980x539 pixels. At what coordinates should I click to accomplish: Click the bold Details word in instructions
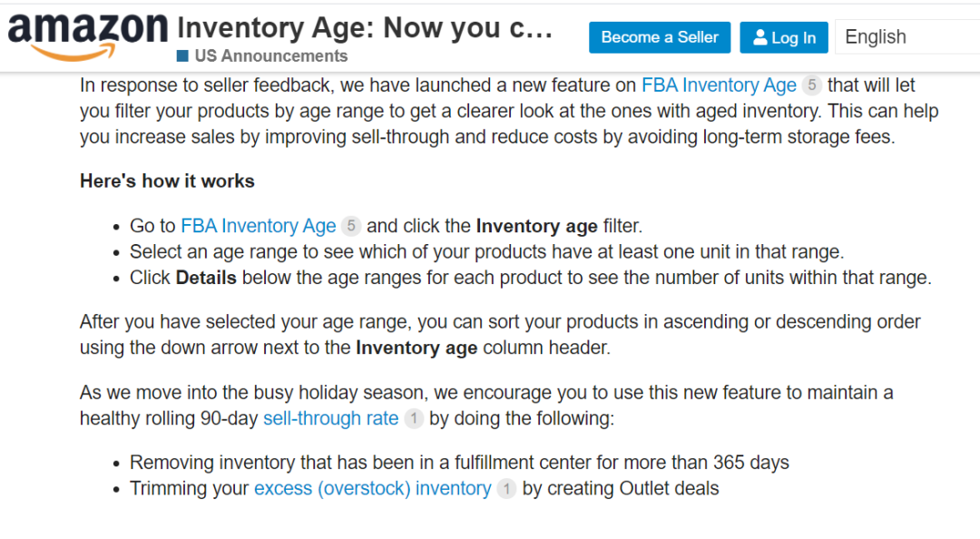[206, 278]
